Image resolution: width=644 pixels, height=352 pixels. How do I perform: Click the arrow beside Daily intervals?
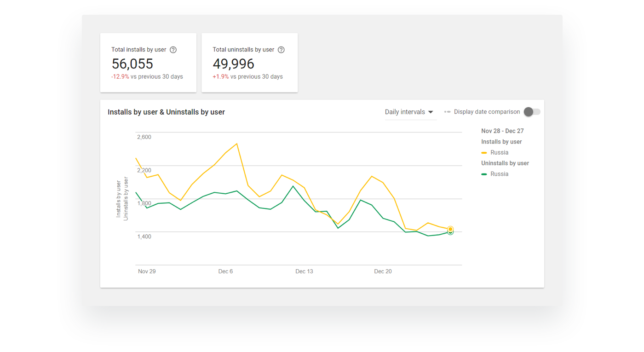click(431, 112)
